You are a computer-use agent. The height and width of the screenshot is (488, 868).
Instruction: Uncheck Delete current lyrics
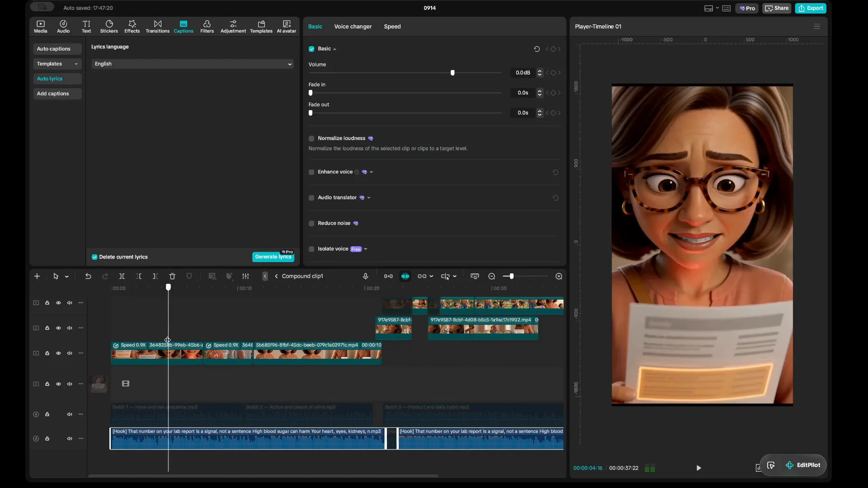tap(94, 257)
